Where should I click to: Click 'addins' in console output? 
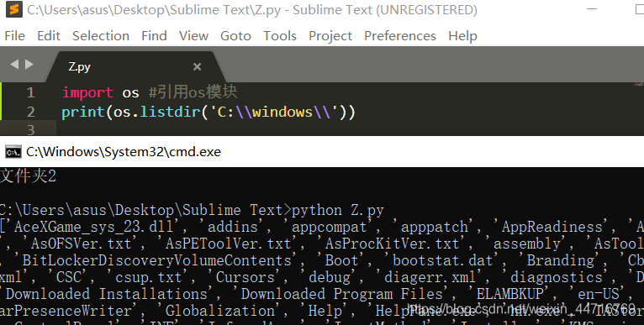point(233,227)
